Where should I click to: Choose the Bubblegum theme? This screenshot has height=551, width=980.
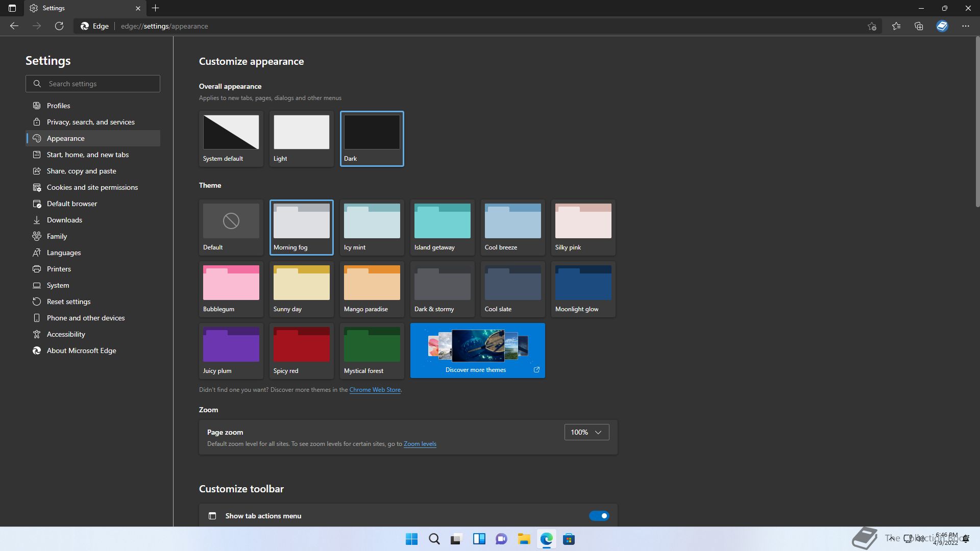(x=231, y=289)
